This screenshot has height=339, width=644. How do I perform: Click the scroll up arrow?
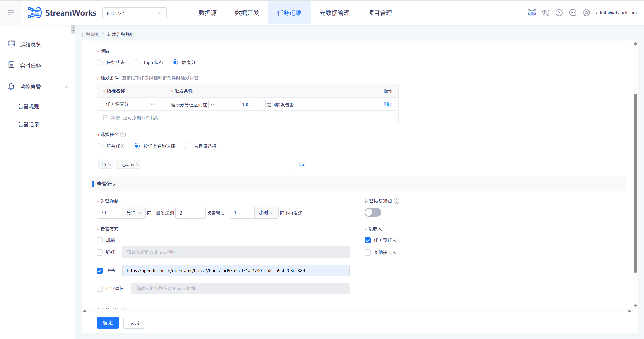click(635, 44)
